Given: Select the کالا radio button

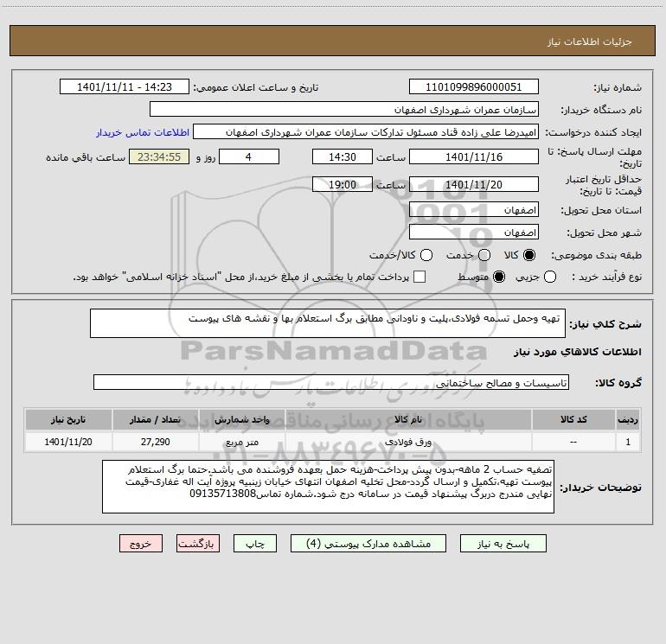Looking at the screenshot, I should click(x=529, y=255).
